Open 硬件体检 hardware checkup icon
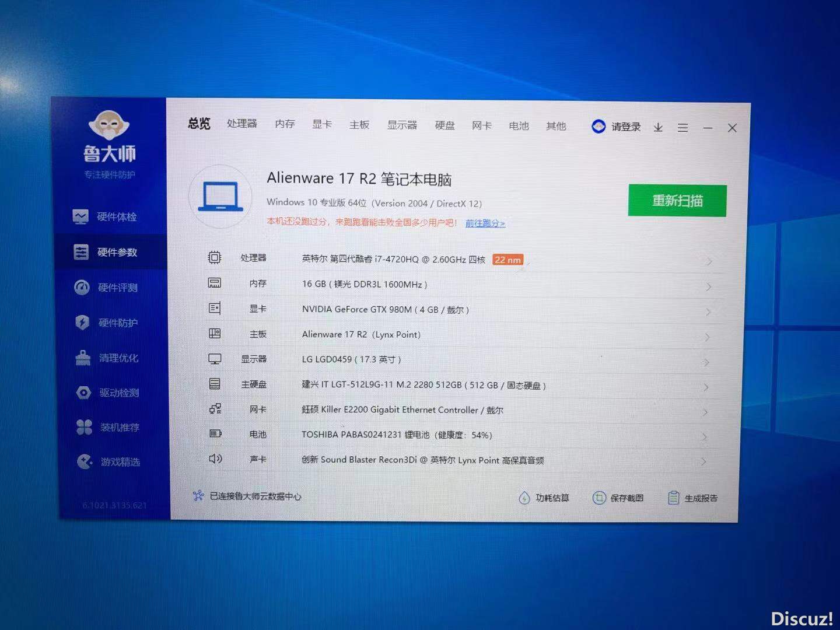 tap(80, 216)
